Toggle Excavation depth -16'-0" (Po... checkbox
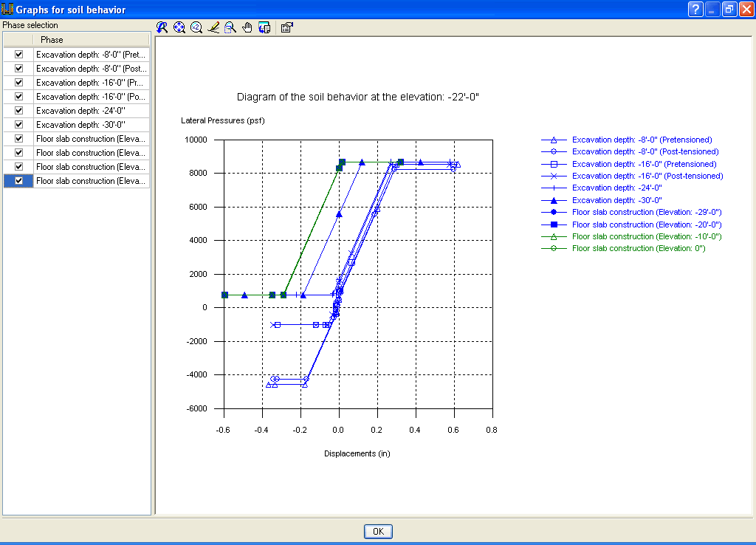The height and width of the screenshot is (545, 756). [18, 97]
